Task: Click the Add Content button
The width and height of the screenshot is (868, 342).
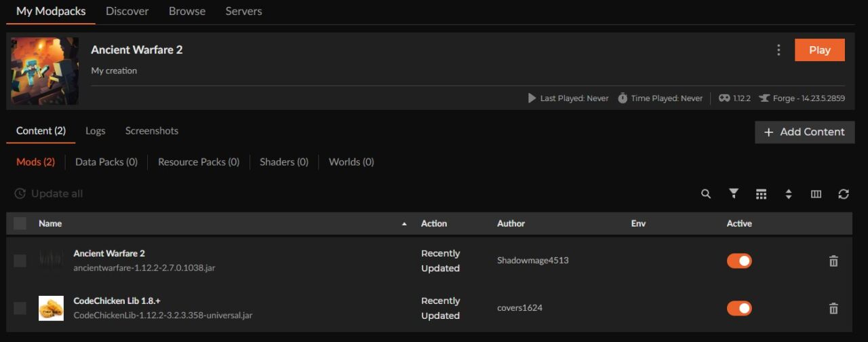Action: (804, 132)
